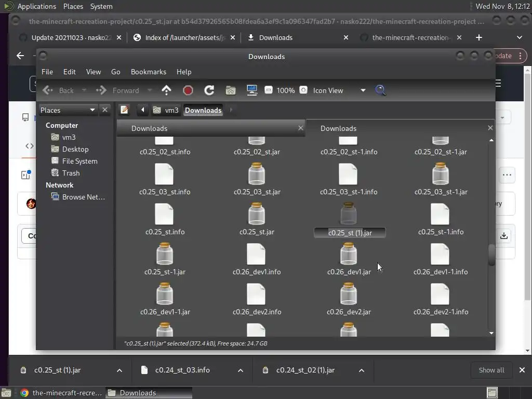Switch to left Downloads pane tab
The height and width of the screenshot is (399, 532).
coord(211,128)
